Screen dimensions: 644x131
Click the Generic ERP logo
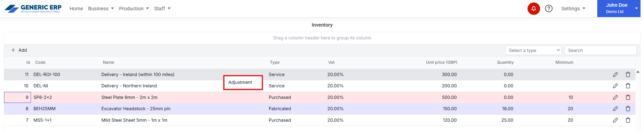tap(33, 9)
